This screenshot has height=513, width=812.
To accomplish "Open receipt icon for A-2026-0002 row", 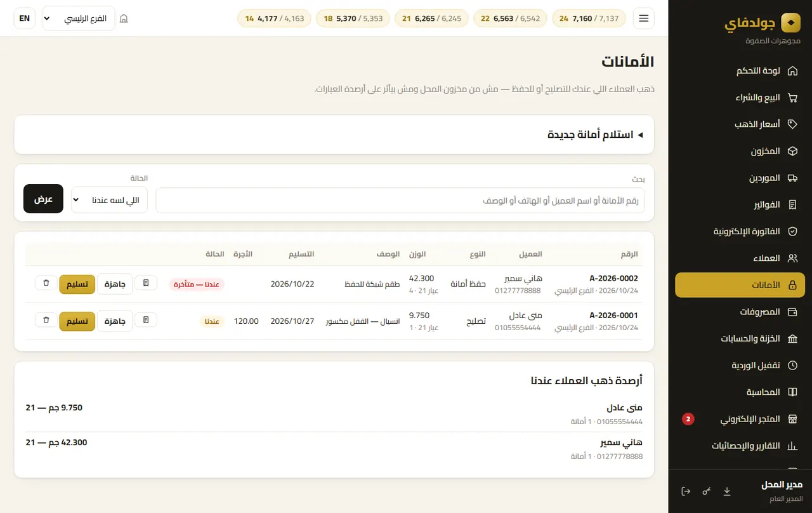I will pos(146,283).
